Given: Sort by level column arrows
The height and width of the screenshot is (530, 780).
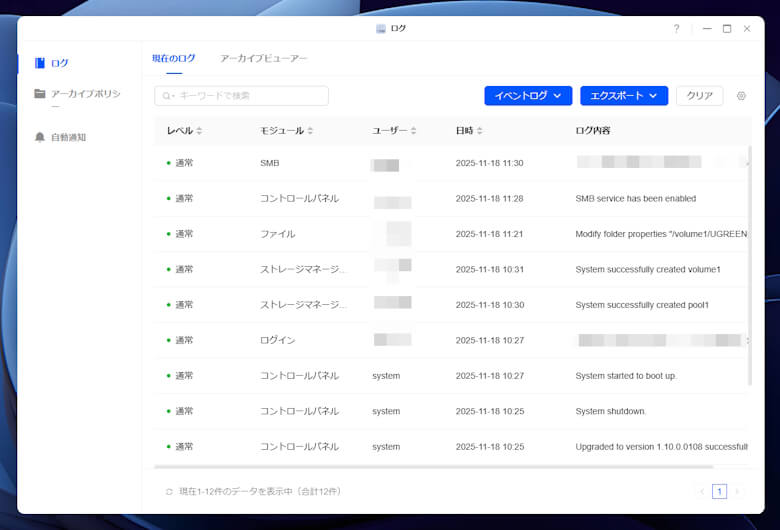Looking at the screenshot, I should click(x=199, y=131).
